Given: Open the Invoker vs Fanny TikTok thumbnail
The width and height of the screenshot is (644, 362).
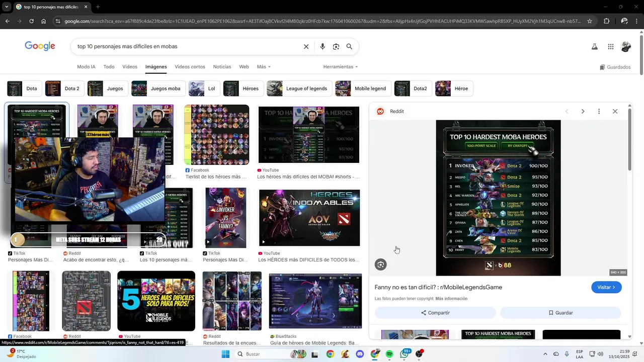Looking at the screenshot, I should point(226,218).
